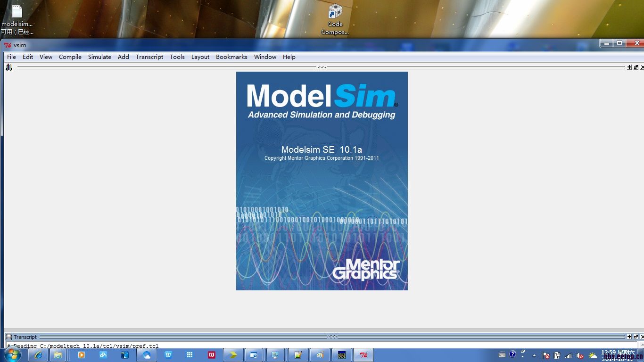Open the View menu
Viewport: 644px width, 362px height.
[46, 57]
